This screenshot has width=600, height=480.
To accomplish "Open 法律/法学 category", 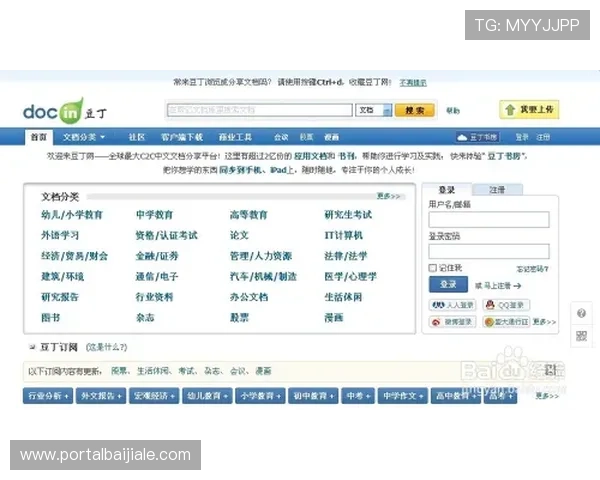I will click(x=346, y=256).
